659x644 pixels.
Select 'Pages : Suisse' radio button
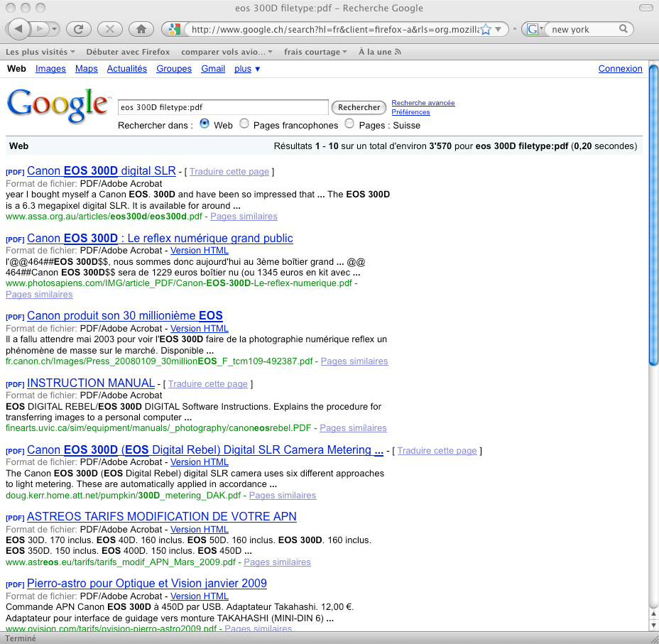(x=349, y=124)
